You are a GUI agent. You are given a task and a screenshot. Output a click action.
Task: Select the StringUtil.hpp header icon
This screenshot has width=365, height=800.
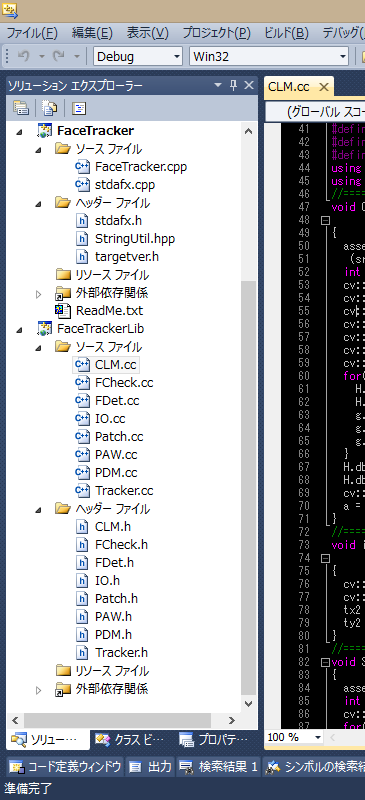pyautogui.click(x=82, y=238)
